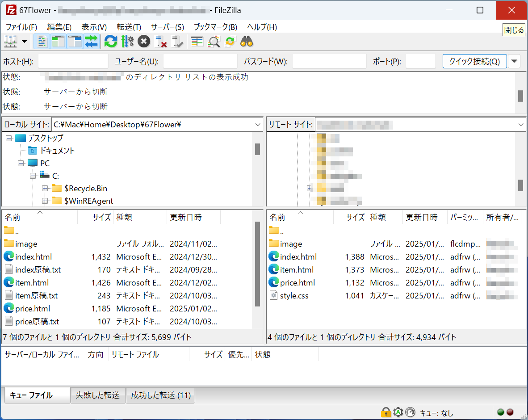Toggle the remote directory tree display

coord(75,42)
